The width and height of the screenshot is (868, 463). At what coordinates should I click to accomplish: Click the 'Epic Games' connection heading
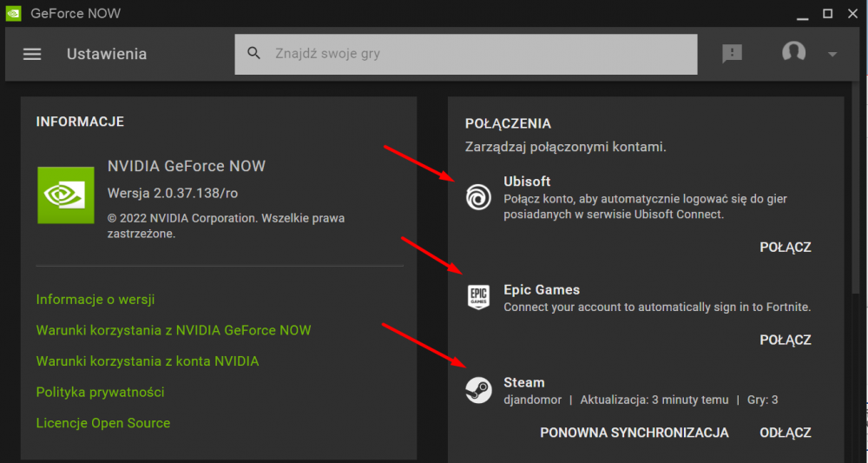click(542, 289)
